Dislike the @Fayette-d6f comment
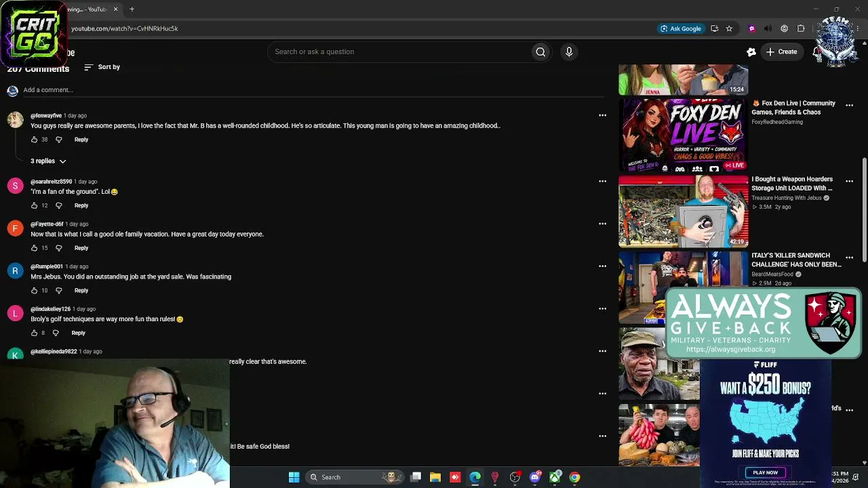 coord(58,248)
